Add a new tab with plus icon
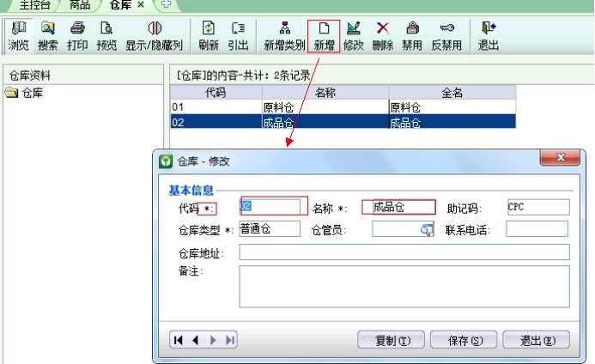 click(166, 4)
